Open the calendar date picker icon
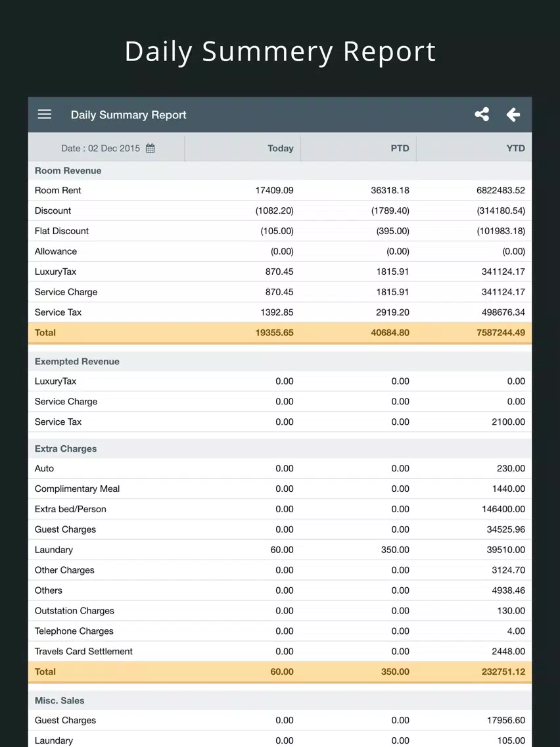Viewport: 560px width, 747px height. tap(150, 148)
